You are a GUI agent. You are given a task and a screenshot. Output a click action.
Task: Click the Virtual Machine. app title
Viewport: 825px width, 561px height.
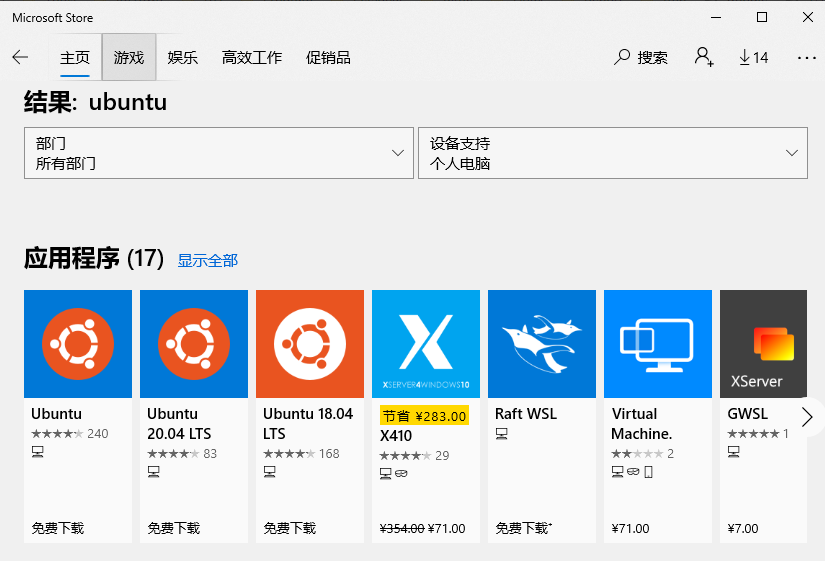pos(642,424)
